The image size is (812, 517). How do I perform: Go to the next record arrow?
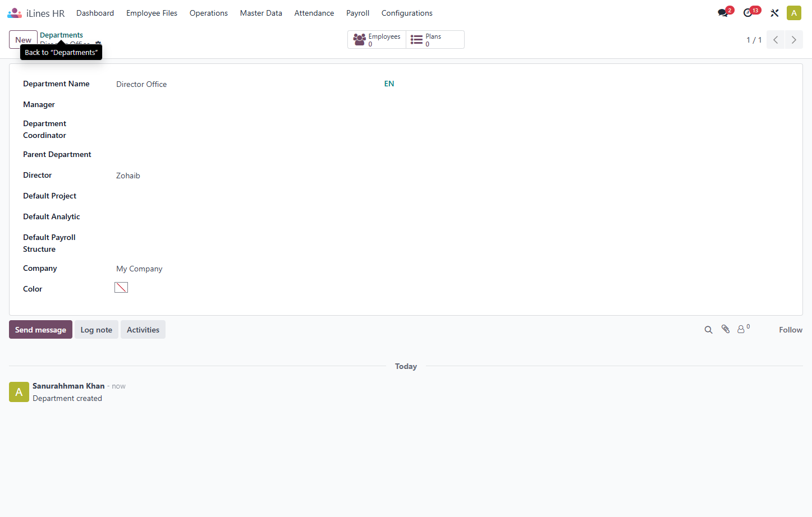click(x=793, y=40)
